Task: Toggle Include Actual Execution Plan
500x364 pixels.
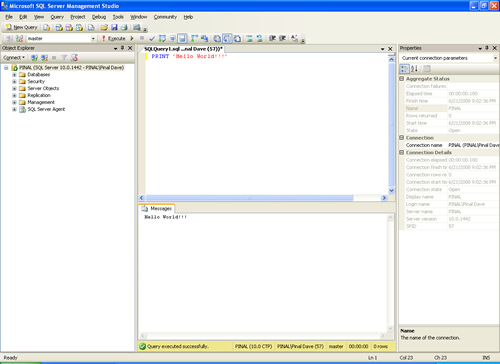Action: (x=194, y=39)
